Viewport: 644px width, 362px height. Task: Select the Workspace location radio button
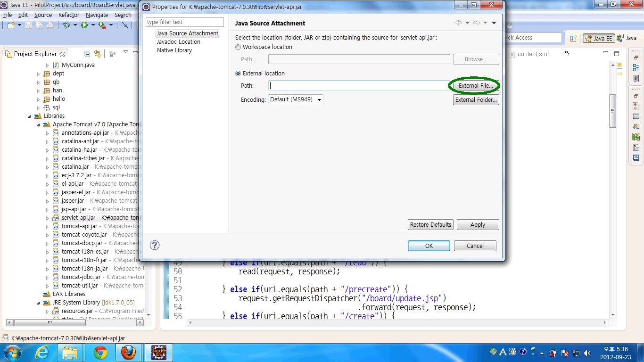(x=238, y=47)
